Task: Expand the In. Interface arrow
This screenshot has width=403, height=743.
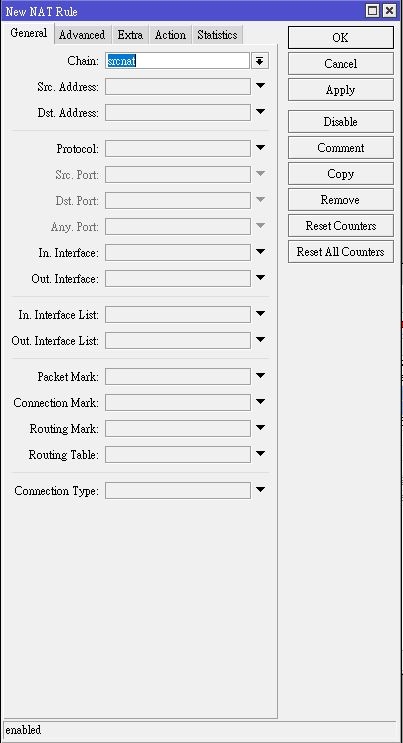Action: click(260, 252)
